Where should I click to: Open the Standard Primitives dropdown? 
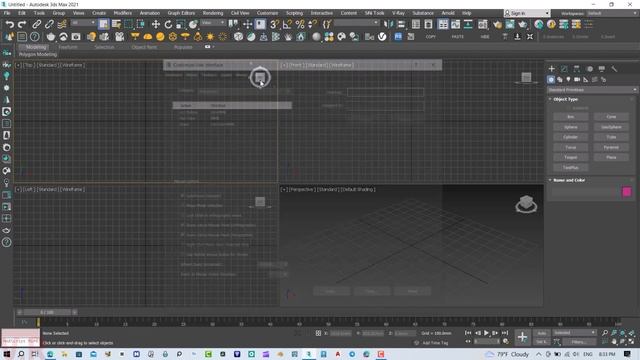click(x=592, y=90)
